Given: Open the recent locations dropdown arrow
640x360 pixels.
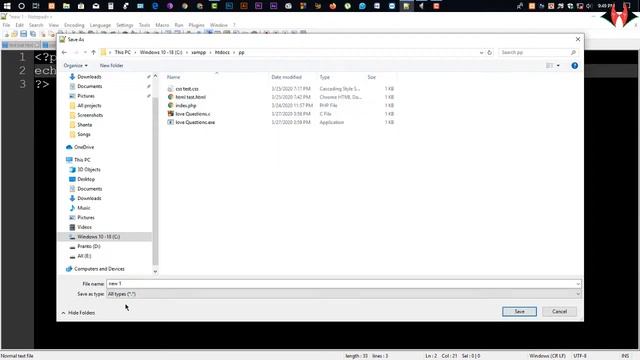Looking at the screenshot, I should [x=85, y=52].
